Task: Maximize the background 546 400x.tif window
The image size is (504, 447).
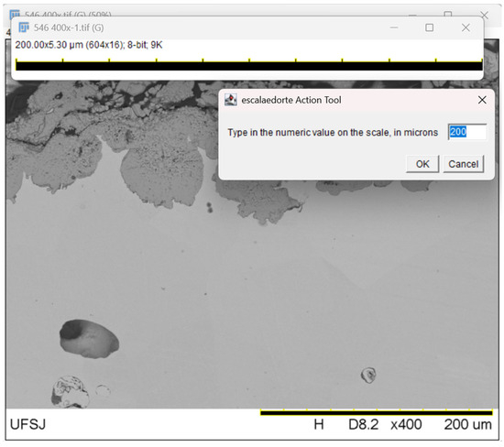Action: click(448, 14)
